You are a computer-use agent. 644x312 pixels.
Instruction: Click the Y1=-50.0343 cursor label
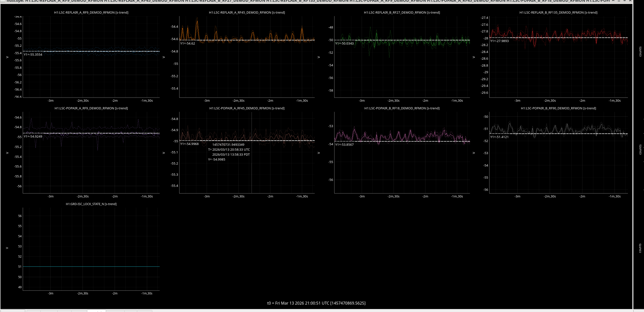pyautogui.click(x=344, y=44)
